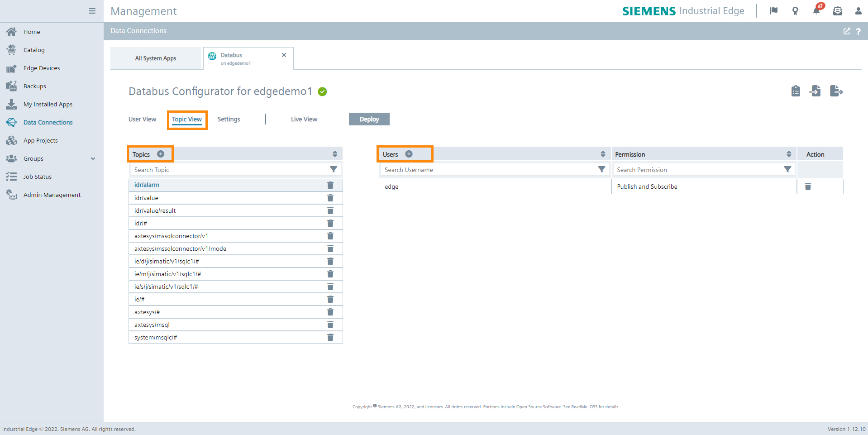This screenshot has width=868, height=435.
Task: Click the Search Username field
Action: (489, 170)
